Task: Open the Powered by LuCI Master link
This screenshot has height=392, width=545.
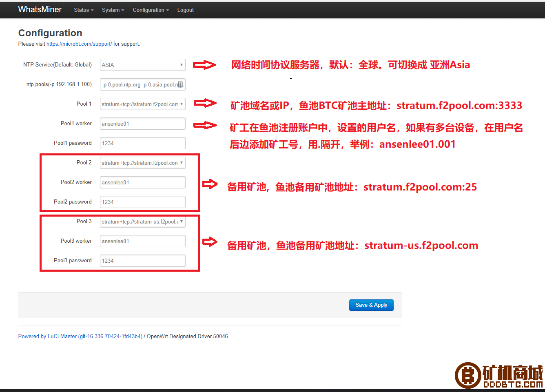Action: pyautogui.click(x=80, y=336)
